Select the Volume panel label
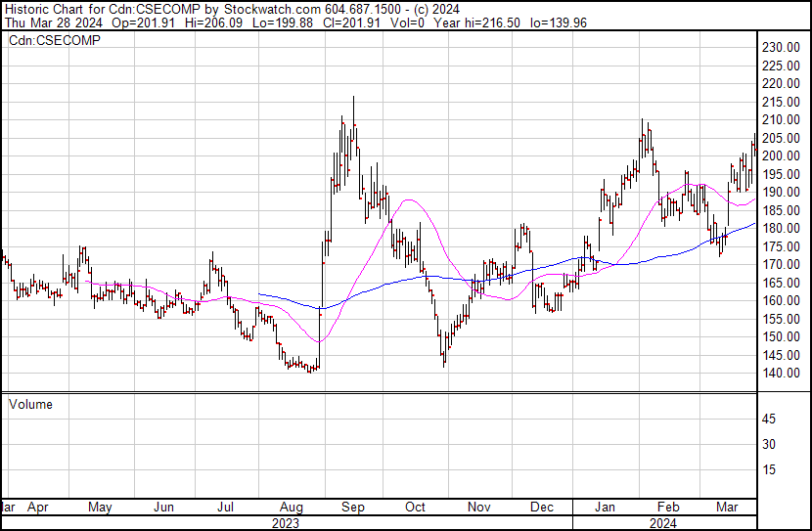Image resolution: width=812 pixels, height=531 pixels. [30, 404]
